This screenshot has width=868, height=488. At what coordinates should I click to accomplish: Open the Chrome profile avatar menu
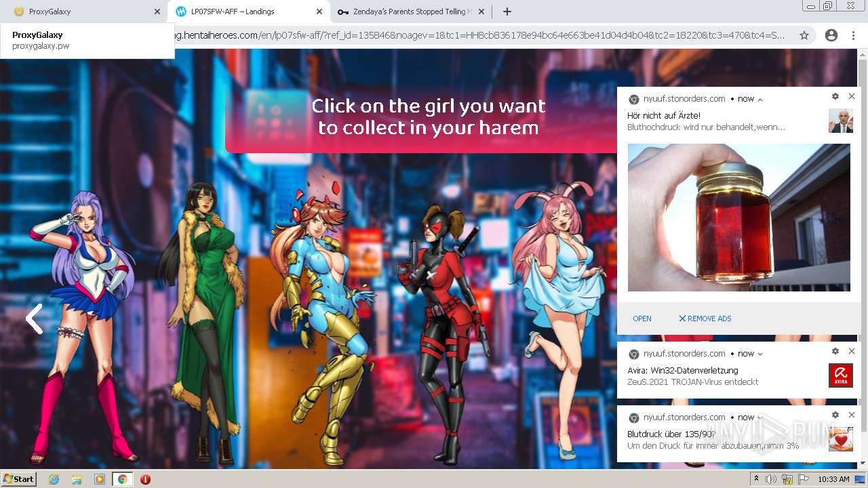831,35
